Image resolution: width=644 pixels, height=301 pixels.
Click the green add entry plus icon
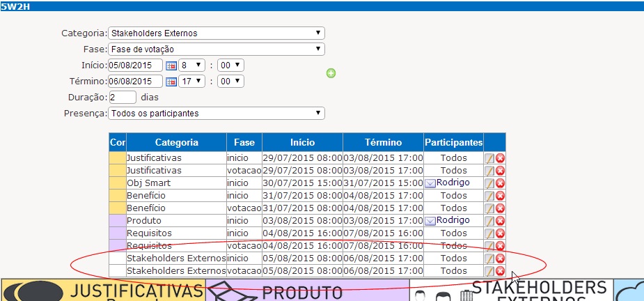(331, 73)
